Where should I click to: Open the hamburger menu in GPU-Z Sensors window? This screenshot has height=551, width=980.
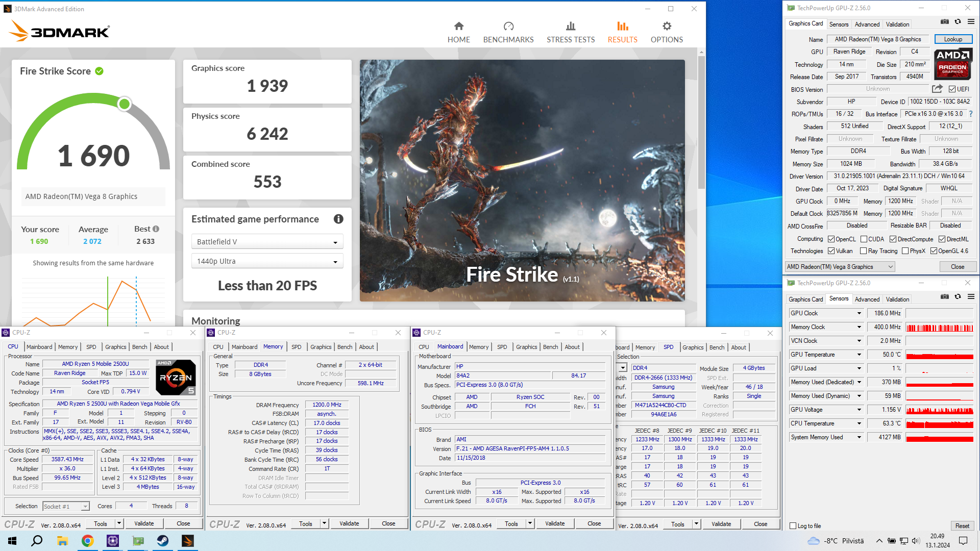971,297
